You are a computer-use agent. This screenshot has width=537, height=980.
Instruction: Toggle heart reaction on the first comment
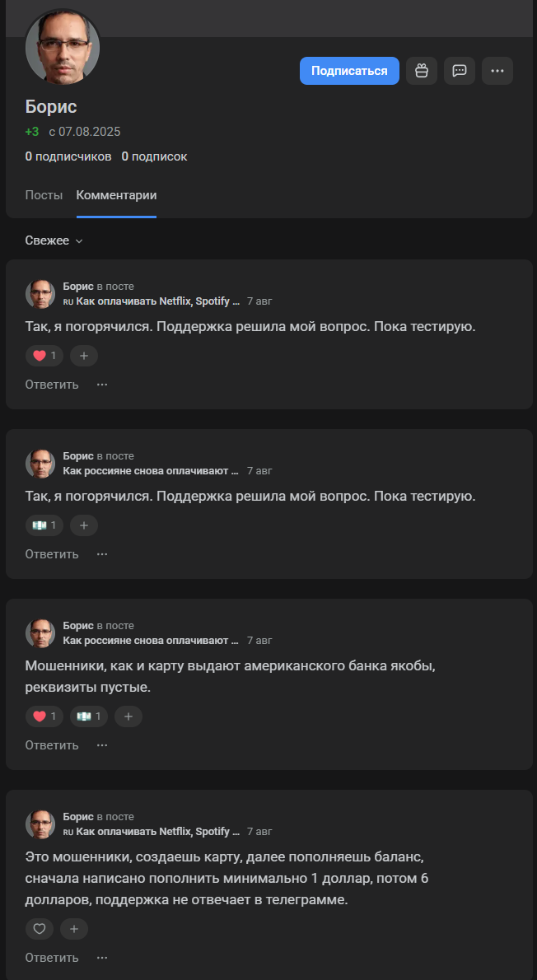pos(44,356)
